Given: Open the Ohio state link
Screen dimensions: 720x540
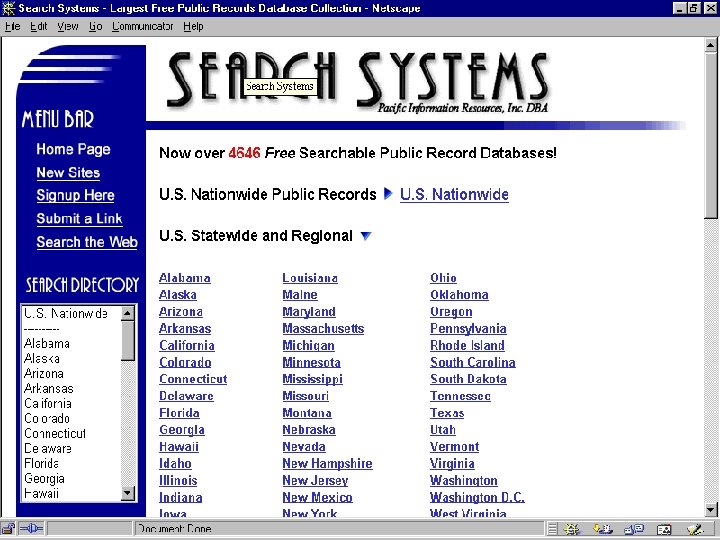Looking at the screenshot, I should 444,278.
